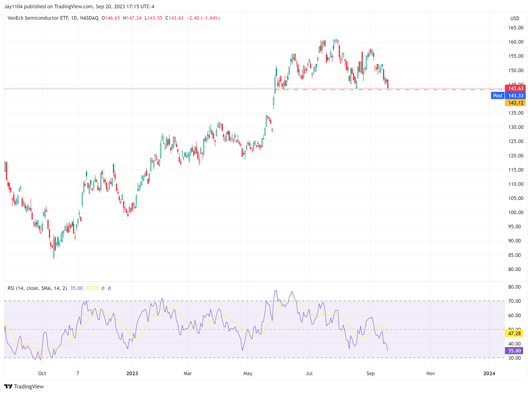532x394 pixels.
Task: Click the 143.33 post-market price label
Action: click(515, 96)
